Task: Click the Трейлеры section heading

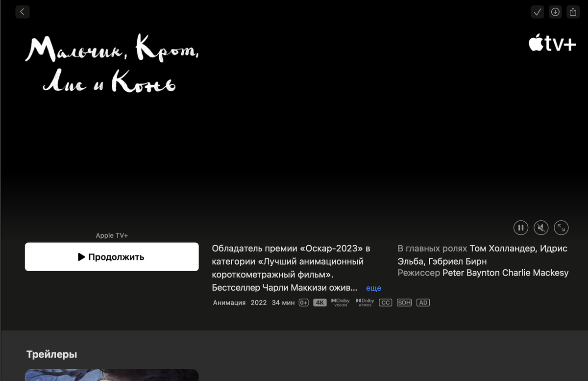Action: click(52, 354)
